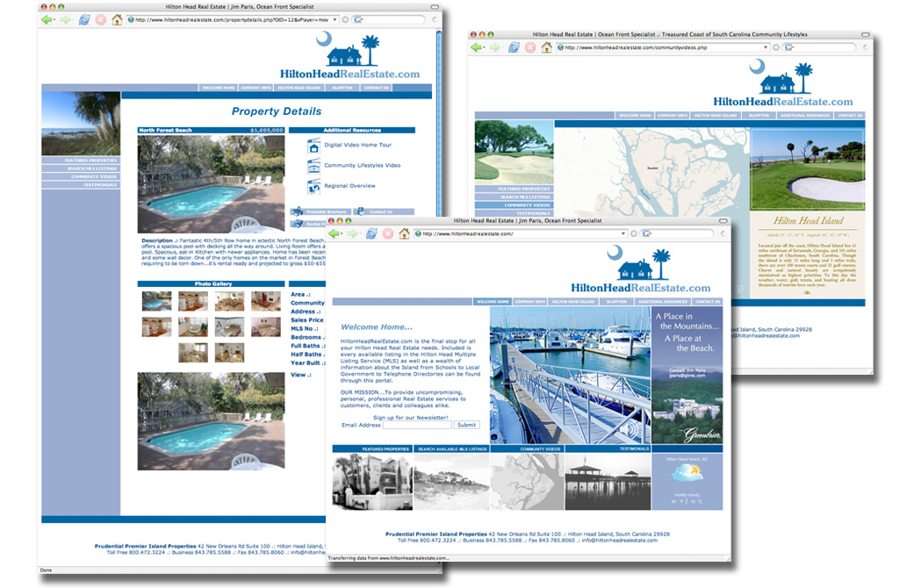Open Testimonials in Property Details sidebar
This screenshot has height=588, width=899.
(x=81, y=184)
